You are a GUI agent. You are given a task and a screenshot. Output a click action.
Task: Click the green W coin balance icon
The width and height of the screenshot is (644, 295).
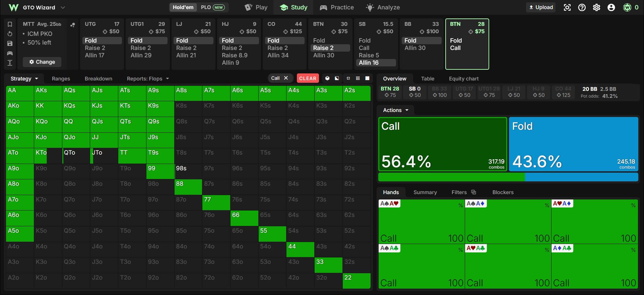click(627, 7)
